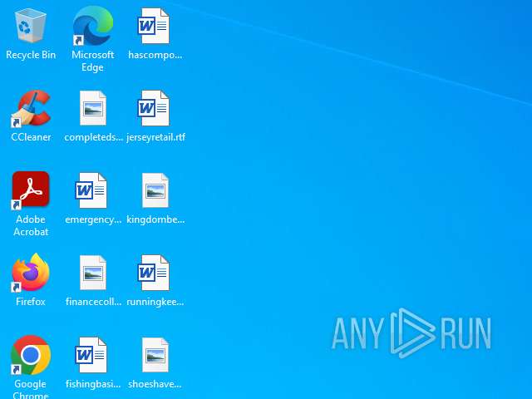Open the Google Chrome shortcut icon
Screen dimensions: 532x399
click(31, 355)
